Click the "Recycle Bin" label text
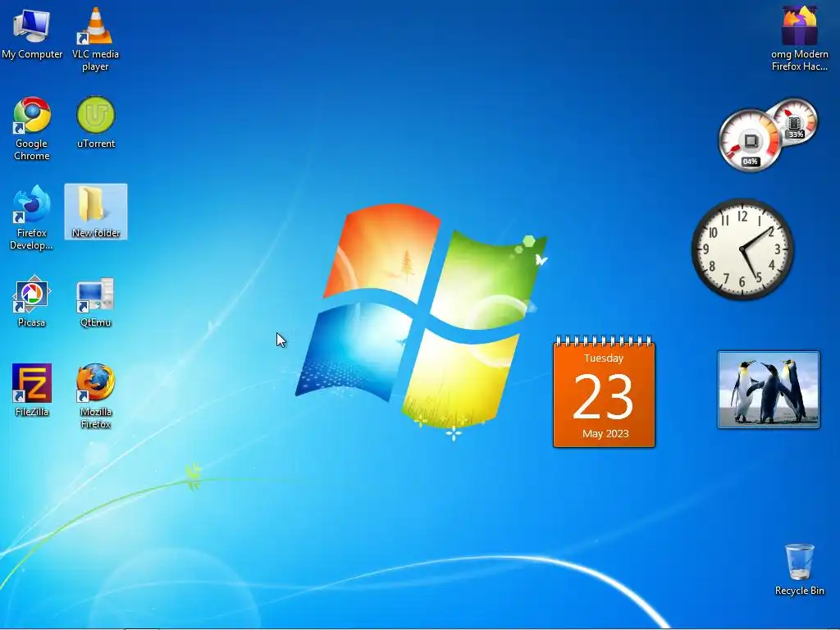The height and width of the screenshot is (630, 840). click(799, 591)
